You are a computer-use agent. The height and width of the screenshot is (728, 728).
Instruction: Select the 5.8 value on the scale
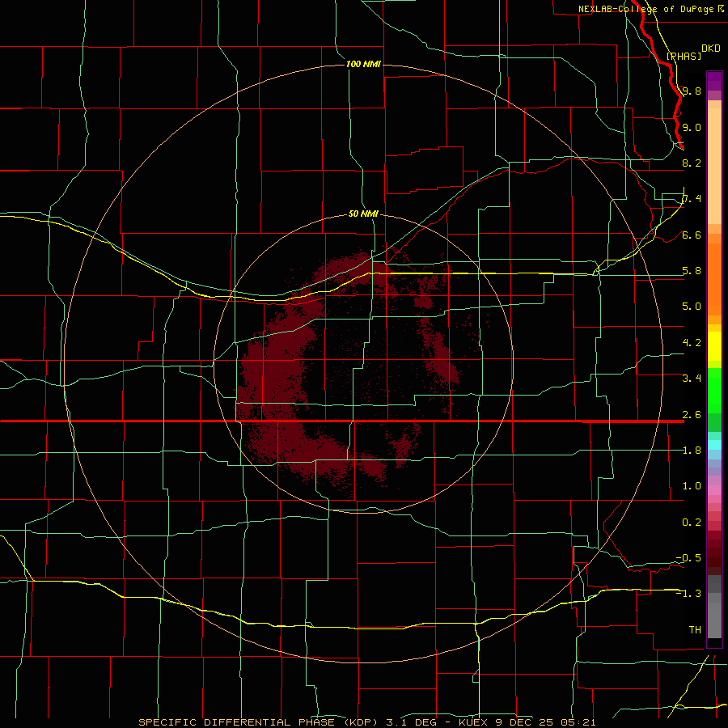tap(692, 271)
